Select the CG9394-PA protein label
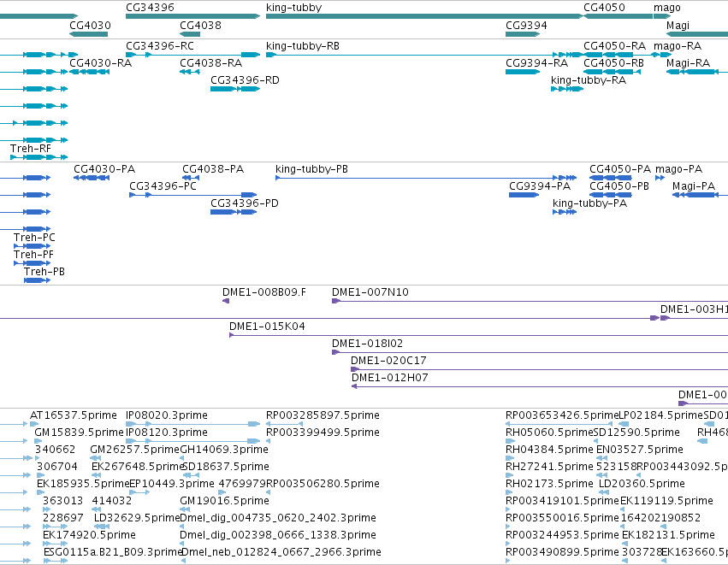Viewport: 728px width, 565px height. [540, 186]
